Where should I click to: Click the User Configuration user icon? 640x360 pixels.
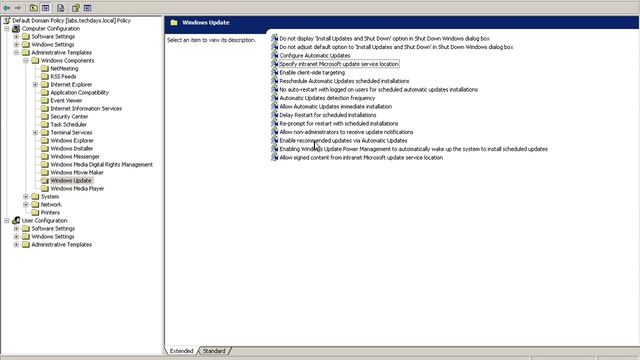16,220
